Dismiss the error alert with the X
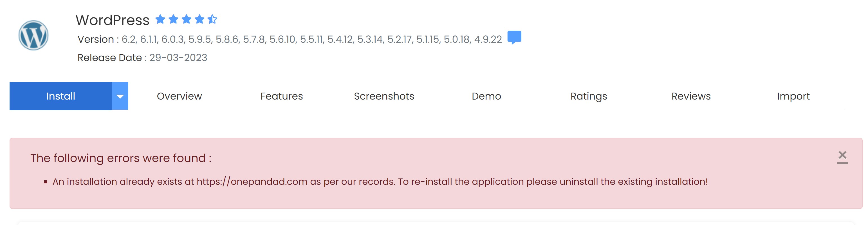Image resolution: width=868 pixels, height=225 pixels. pos(842,156)
